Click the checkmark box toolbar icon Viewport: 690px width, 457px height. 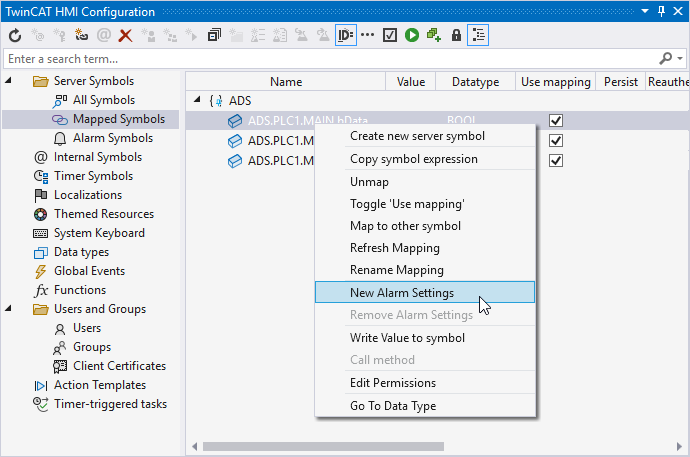(x=390, y=35)
